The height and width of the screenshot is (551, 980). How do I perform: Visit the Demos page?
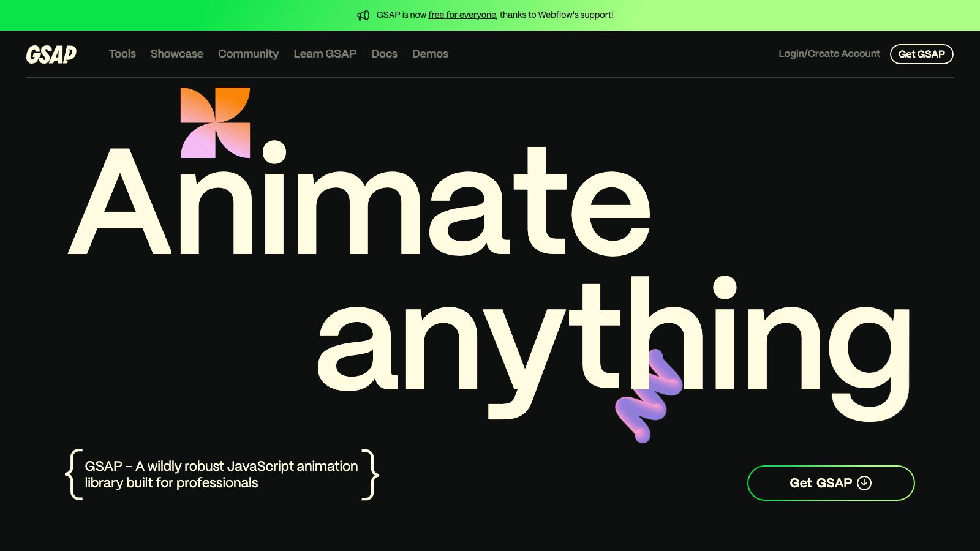click(x=430, y=54)
